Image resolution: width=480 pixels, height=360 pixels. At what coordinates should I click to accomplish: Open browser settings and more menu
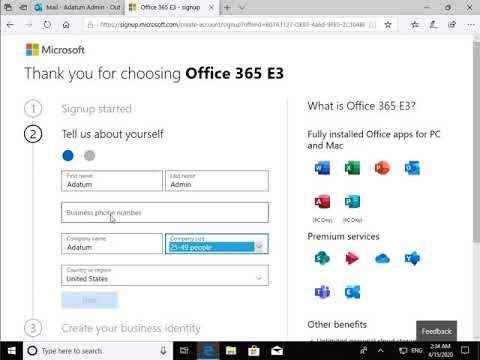tap(471, 24)
